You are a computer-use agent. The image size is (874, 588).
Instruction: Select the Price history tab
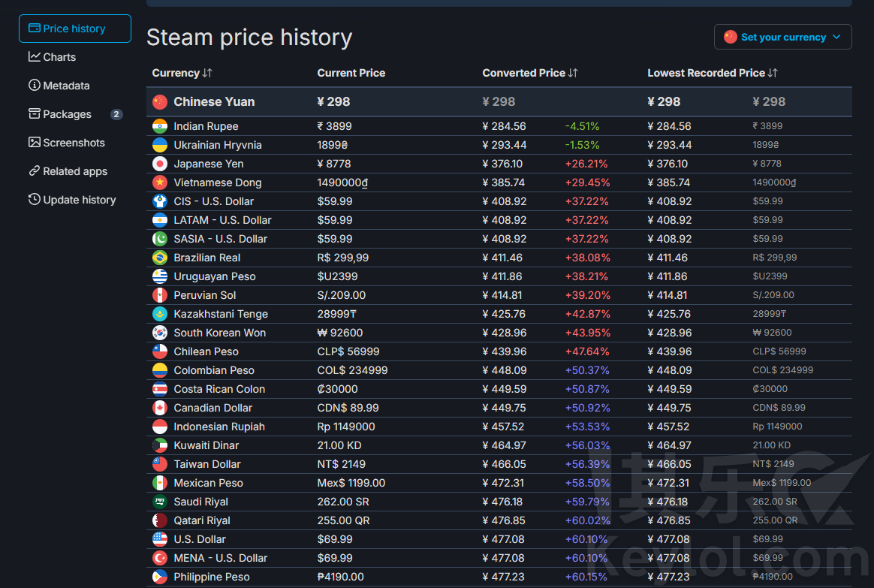[75, 29]
